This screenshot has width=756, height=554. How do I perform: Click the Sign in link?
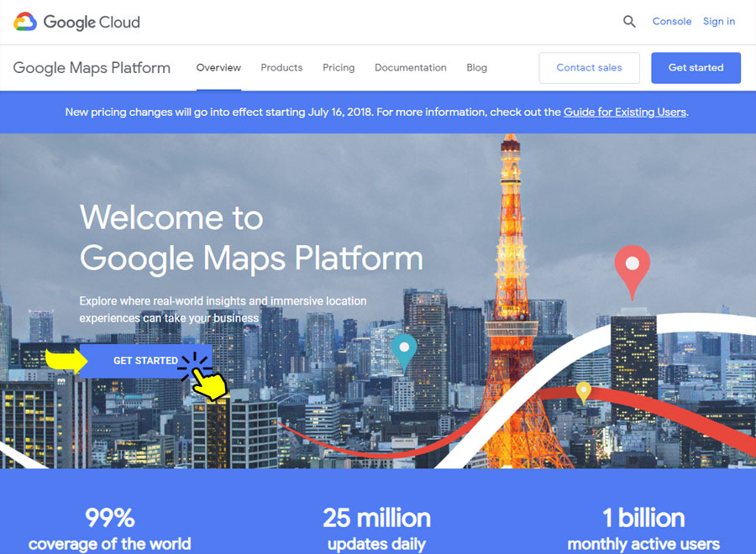[719, 22]
